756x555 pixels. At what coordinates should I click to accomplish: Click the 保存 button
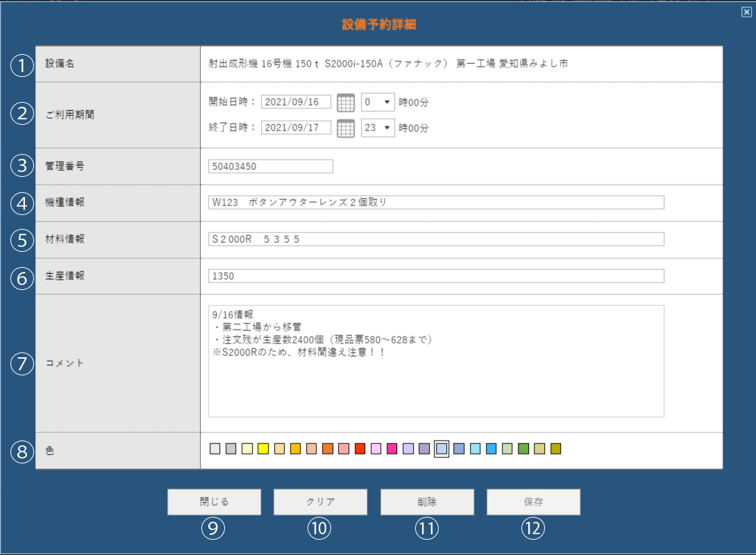pyautogui.click(x=533, y=502)
